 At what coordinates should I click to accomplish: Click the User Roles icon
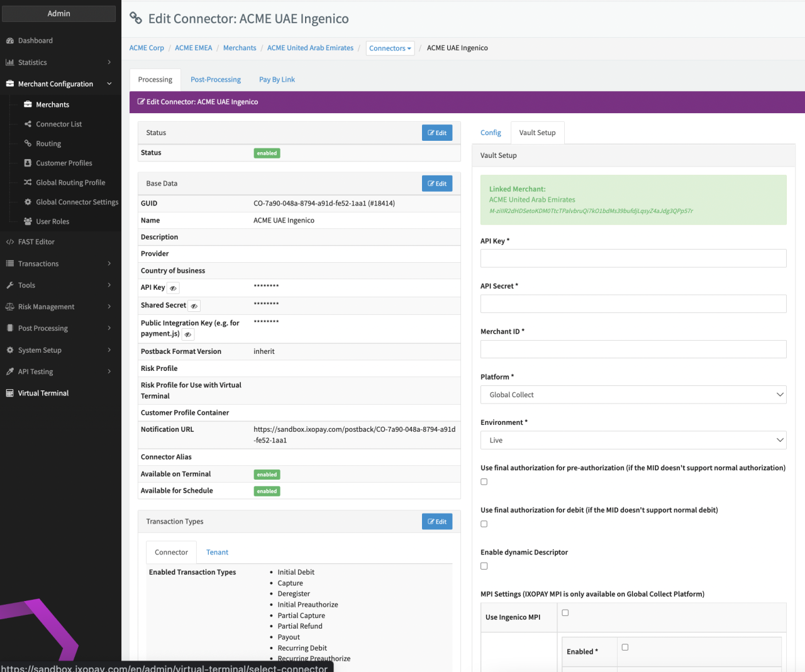pos(28,221)
